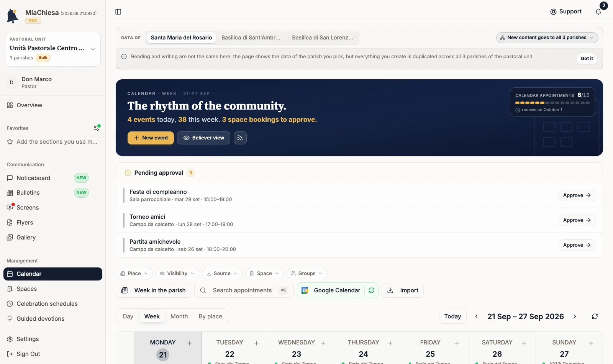Open the Screens section

click(53, 208)
